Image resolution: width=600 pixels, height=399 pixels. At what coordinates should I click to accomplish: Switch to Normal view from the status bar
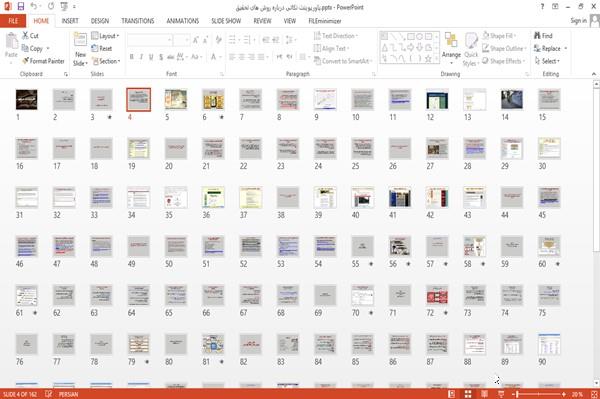point(452,394)
